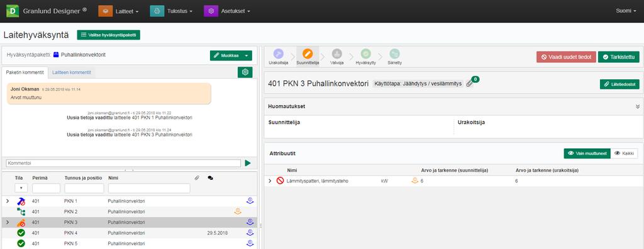Click the Liitetiedostot button
The height and width of the screenshot is (249, 644).
(x=619, y=84)
